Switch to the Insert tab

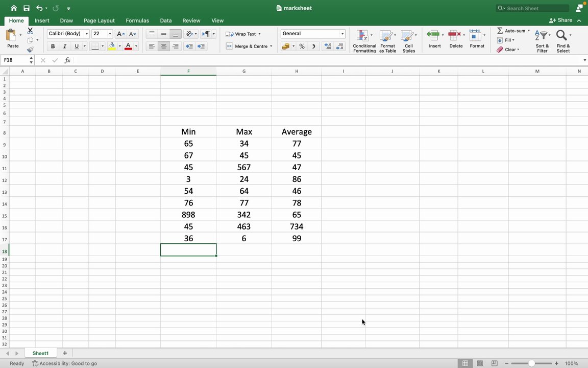pyautogui.click(x=42, y=20)
